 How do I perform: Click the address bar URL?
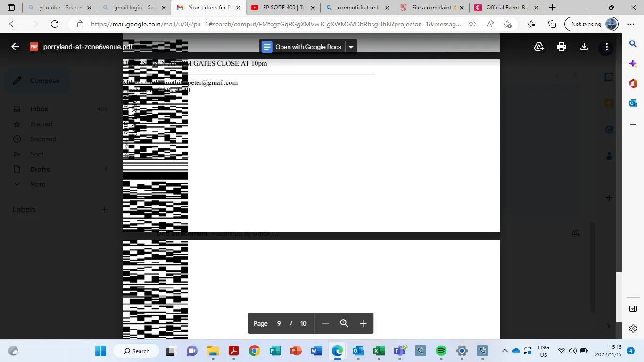click(276, 24)
